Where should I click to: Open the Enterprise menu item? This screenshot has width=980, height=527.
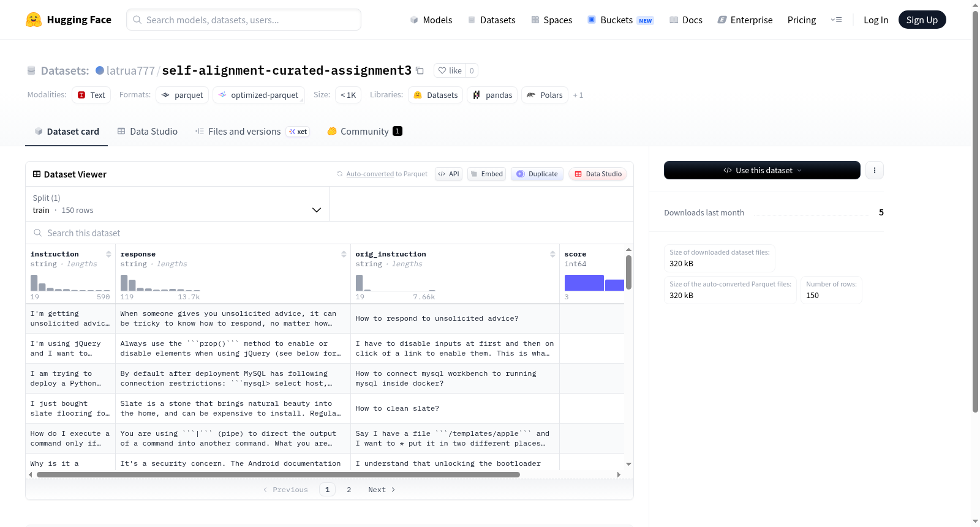click(745, 20)
